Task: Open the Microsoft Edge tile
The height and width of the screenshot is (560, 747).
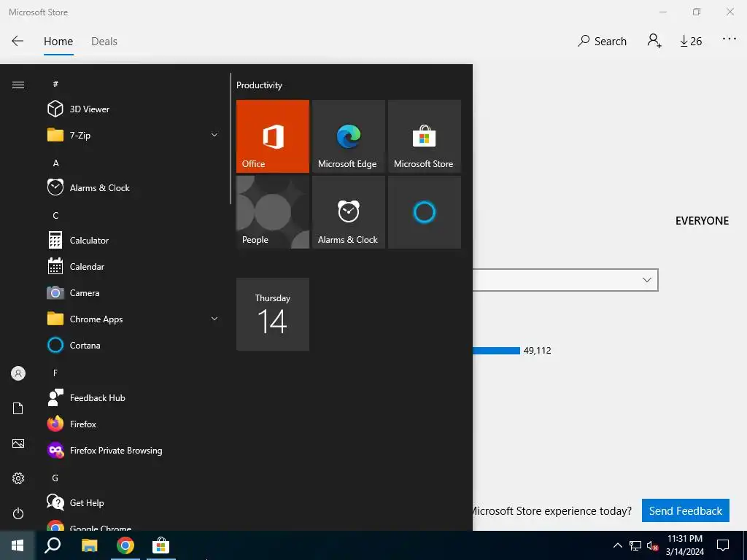Action: pyautogui.click(x=348, y=136)
